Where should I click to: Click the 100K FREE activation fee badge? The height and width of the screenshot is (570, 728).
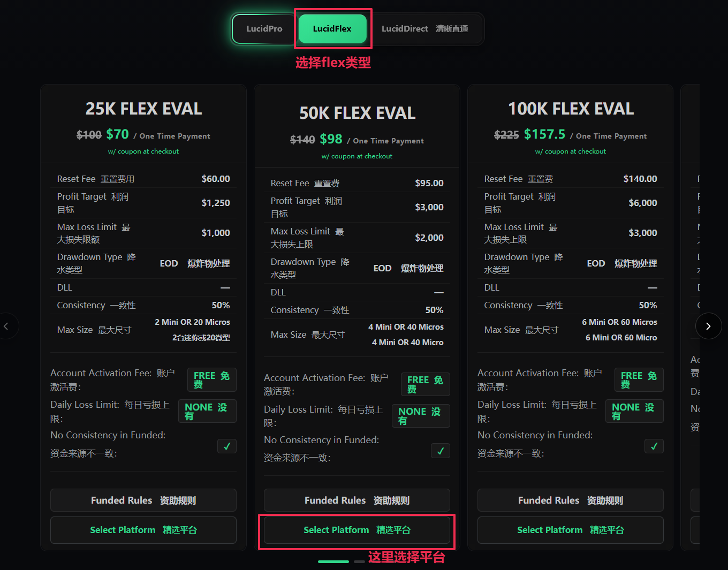click(639, 379)
